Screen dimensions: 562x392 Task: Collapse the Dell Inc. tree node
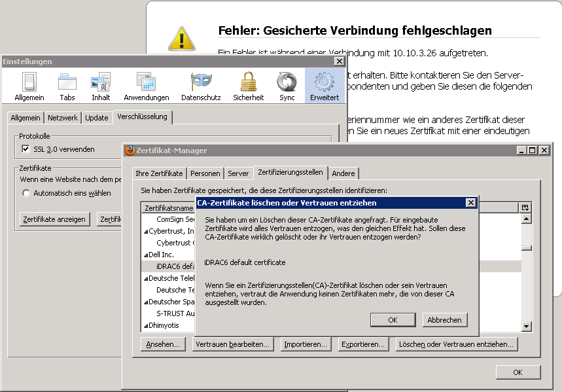click(x=145, y=255)
